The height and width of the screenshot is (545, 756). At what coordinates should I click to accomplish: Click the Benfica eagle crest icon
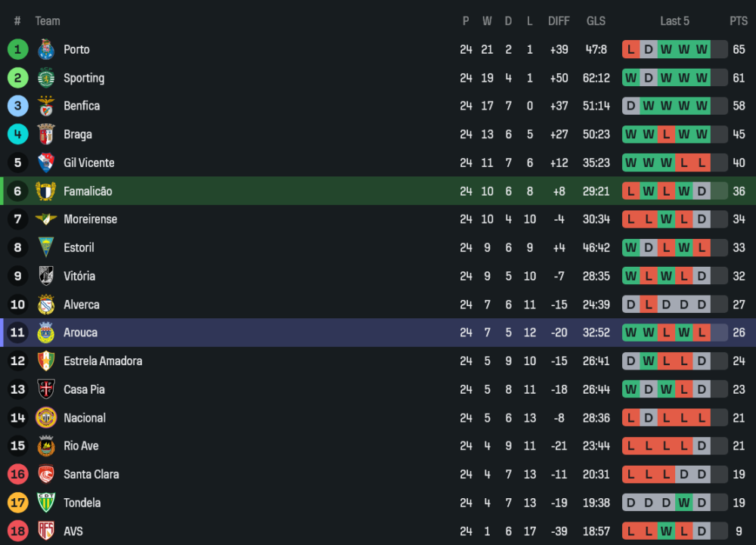pyautogui.click(x=46, y=107)
